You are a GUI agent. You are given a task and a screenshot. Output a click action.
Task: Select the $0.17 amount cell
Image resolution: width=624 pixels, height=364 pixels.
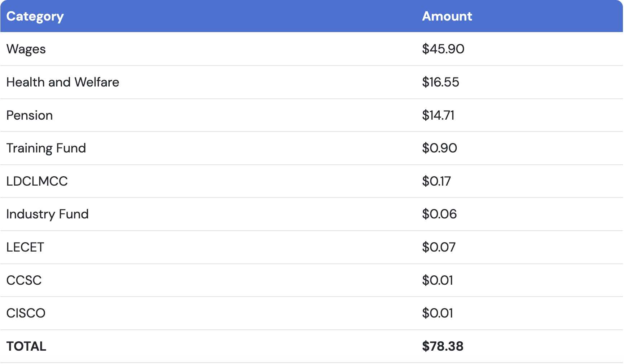click(436, 181)
